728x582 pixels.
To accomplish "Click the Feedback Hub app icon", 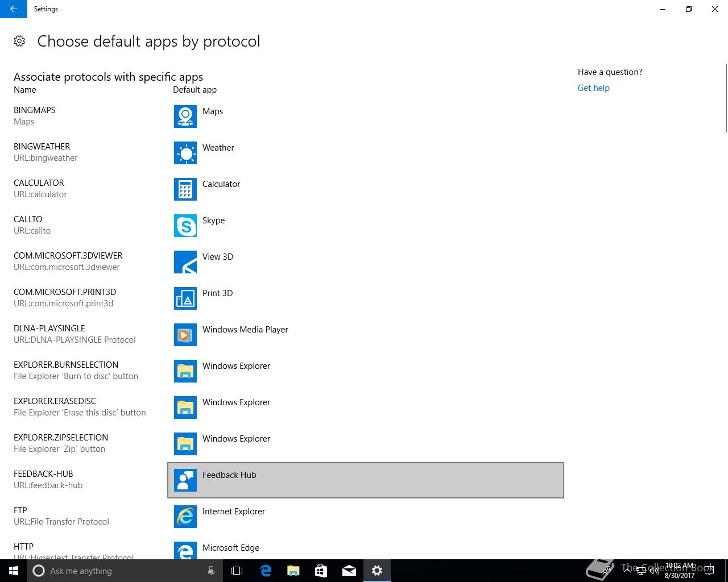I will pos(185,480).
